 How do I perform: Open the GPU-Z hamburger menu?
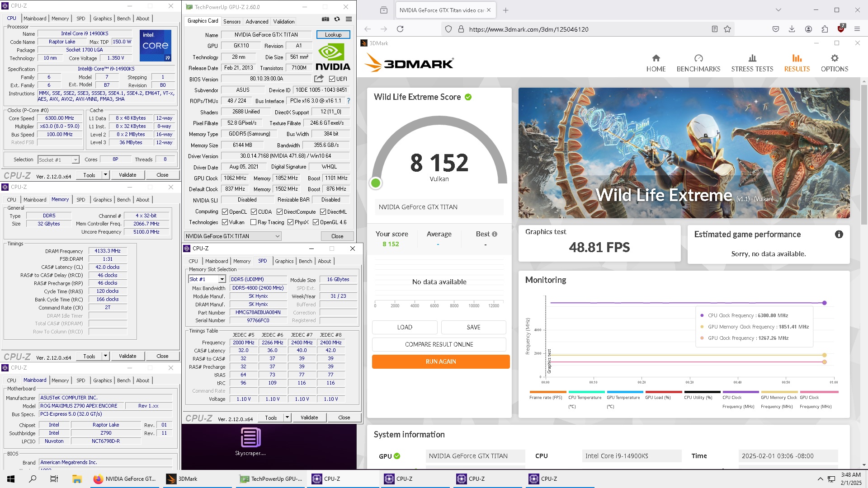pos(349,19)
